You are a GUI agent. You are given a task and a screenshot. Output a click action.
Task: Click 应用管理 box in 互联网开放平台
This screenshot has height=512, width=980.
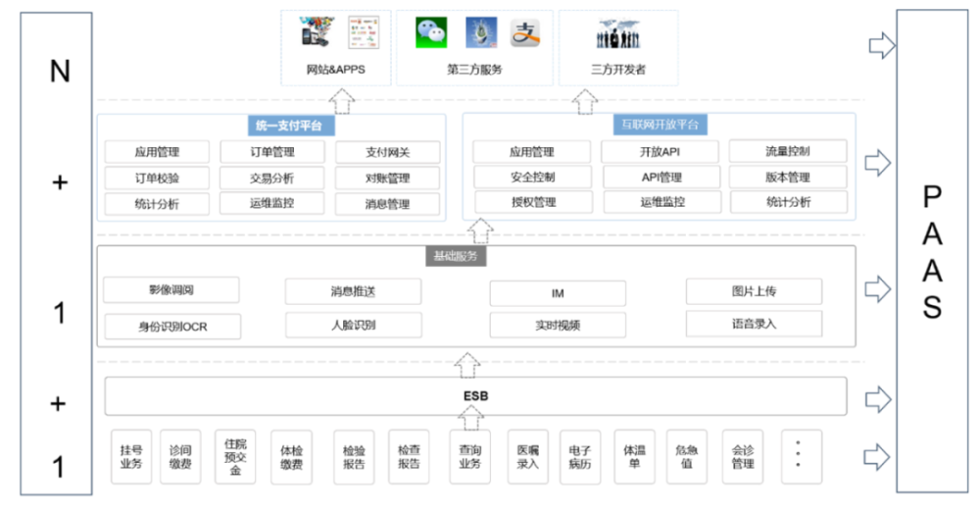[532, 151]
